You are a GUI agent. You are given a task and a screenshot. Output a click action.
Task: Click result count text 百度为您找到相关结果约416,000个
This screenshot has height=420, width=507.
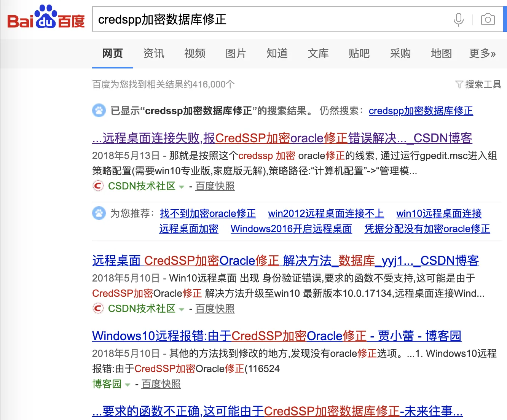pyautogui.click(x=163, y=84)
